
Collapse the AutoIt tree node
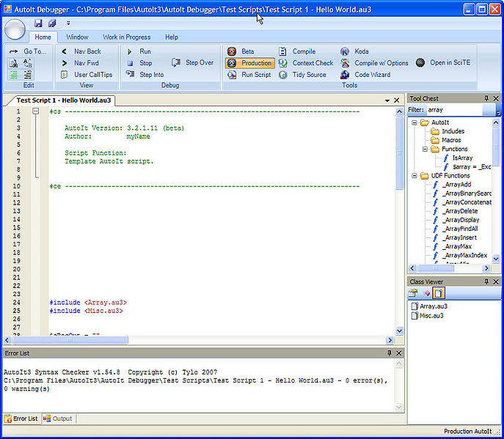414,122
